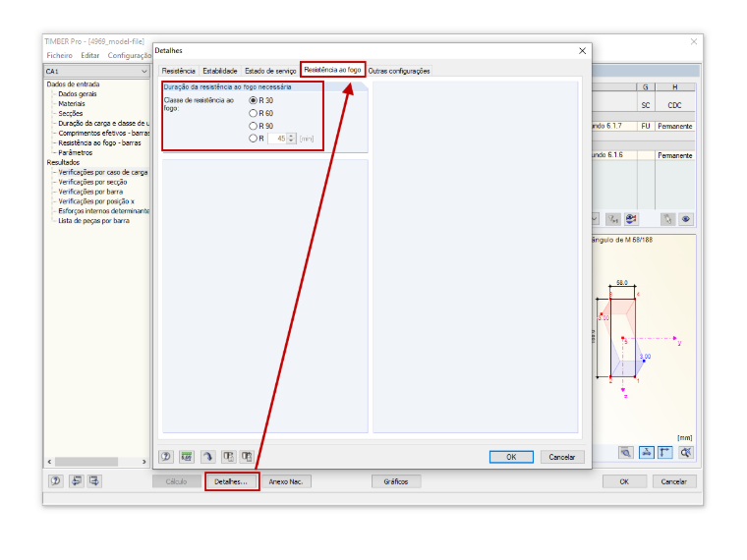The image size is (747, 560).
Task: Open the Editar menu
Action: pyautogui.click(x=90, y=55)
